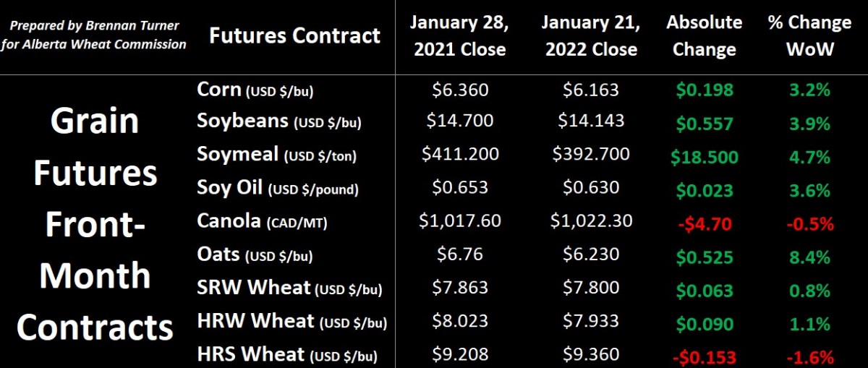
Task: Click the Soymeal price $411.200
Action: 460,154
